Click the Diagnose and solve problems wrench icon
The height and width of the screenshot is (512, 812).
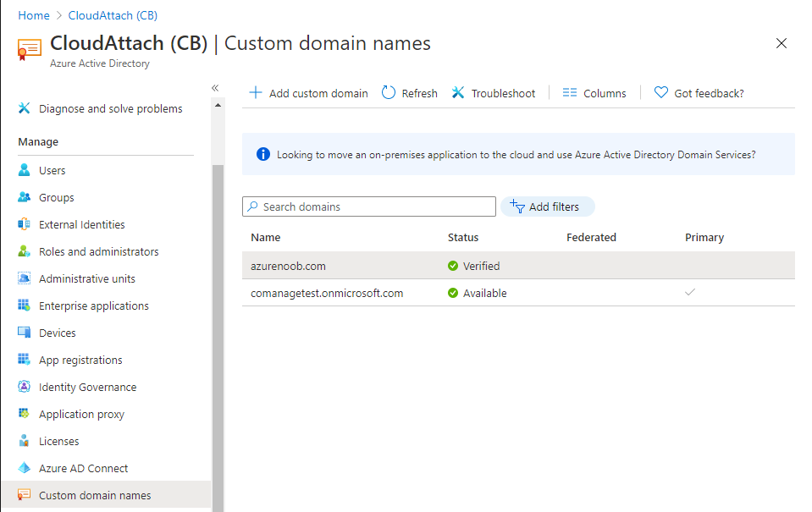24,108
